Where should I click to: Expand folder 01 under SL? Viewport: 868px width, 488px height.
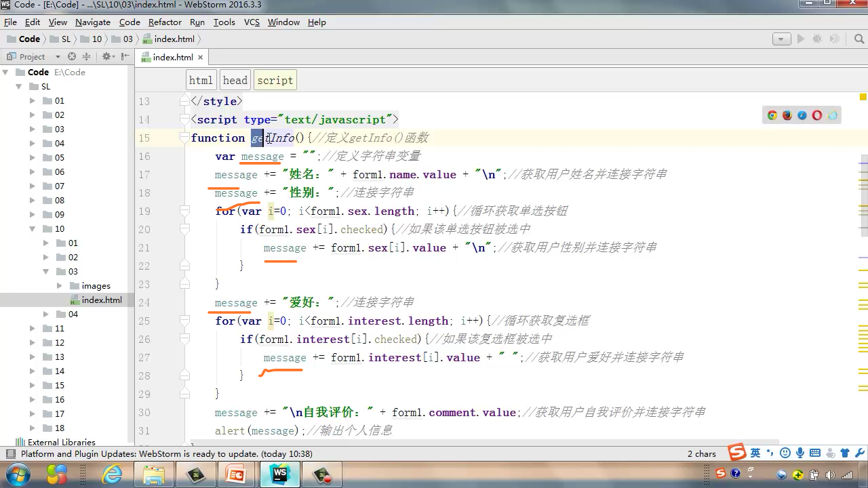click(32, 100)
